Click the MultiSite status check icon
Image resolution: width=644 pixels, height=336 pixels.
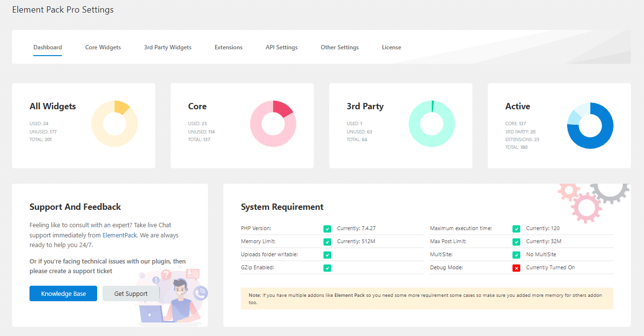tap(516, 254)
